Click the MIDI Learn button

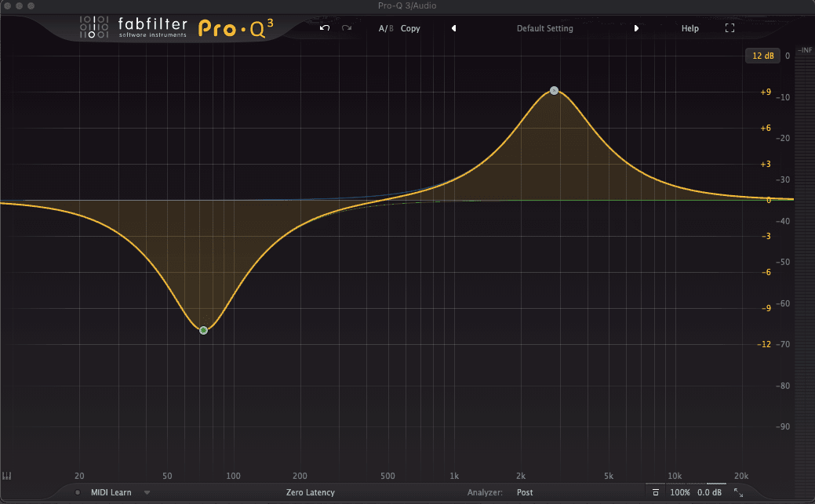(111, 492)
